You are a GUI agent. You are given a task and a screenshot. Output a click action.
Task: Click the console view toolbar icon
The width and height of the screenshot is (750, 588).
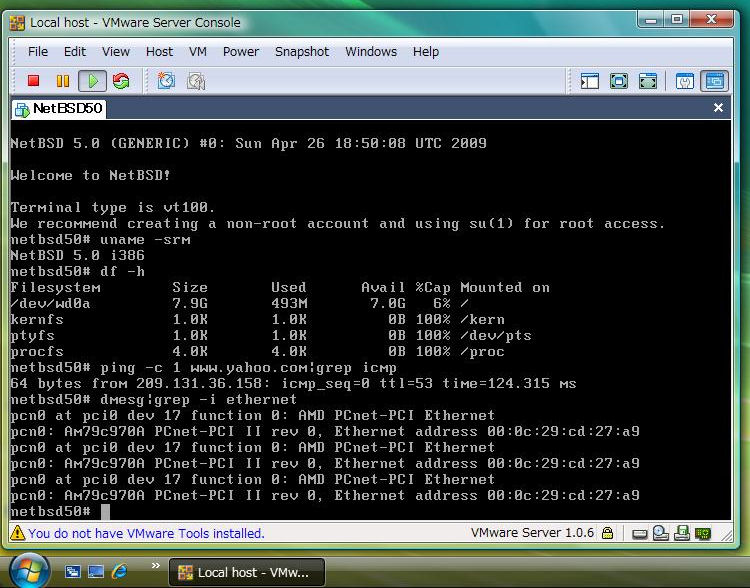click(x=714, y=81)
